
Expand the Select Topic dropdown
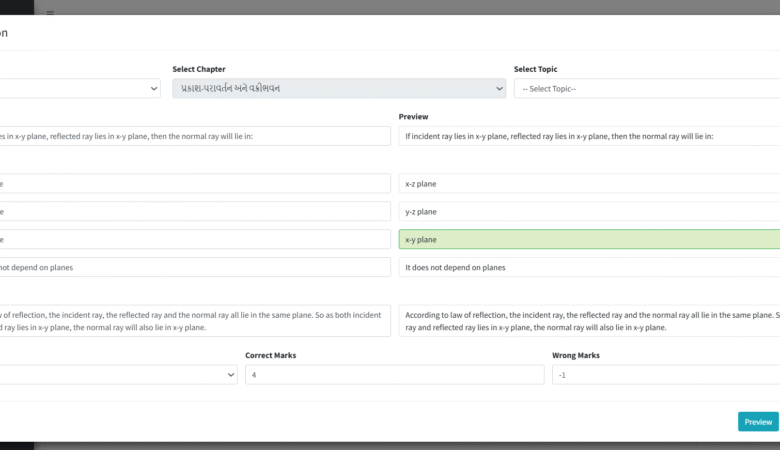click(646, 89)
